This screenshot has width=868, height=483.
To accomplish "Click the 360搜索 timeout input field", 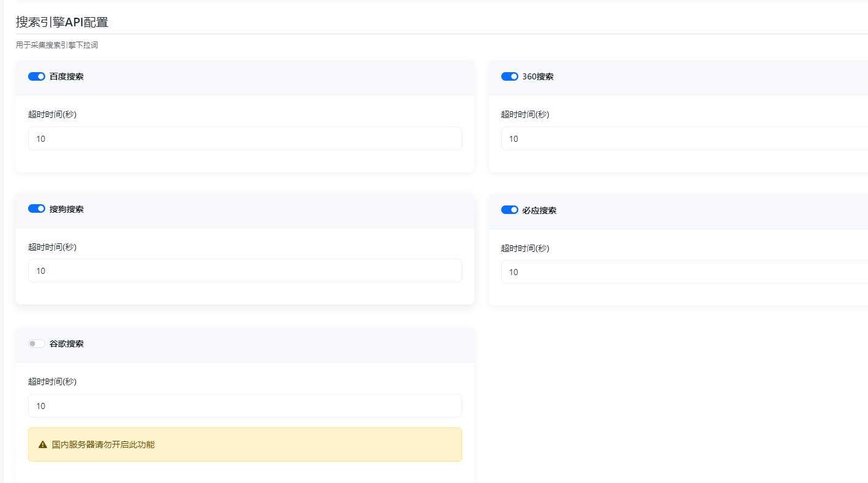I will click(685, 139).
